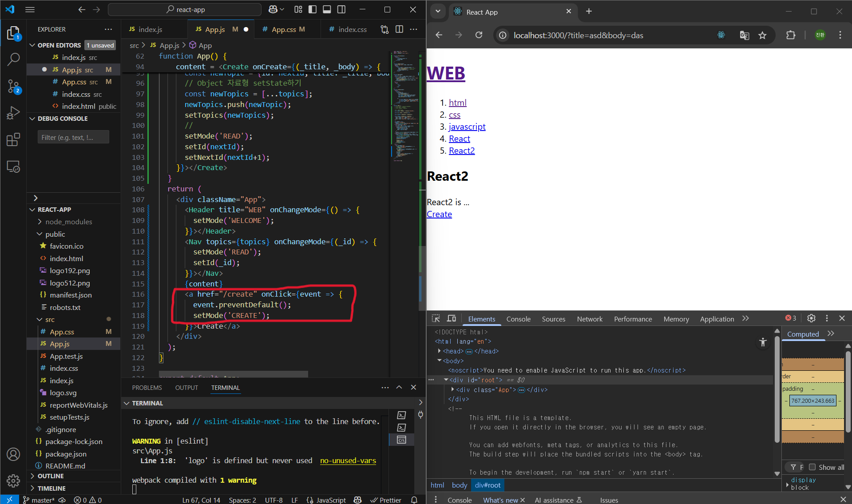The width and height of the screenshot is (852, 504).
Task: Customize layout icon in title bar
Action: 298,9
